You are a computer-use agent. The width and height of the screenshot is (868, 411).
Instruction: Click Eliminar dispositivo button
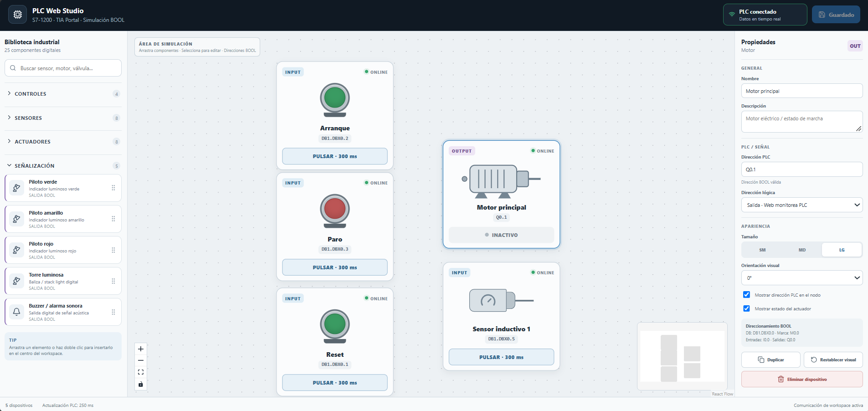[802, 379]
